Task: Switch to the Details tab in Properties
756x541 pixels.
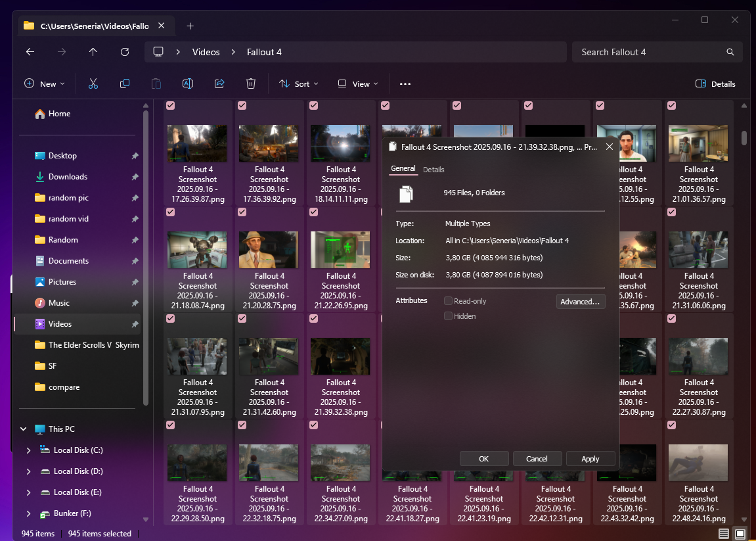Action: [x=434, y=170]
